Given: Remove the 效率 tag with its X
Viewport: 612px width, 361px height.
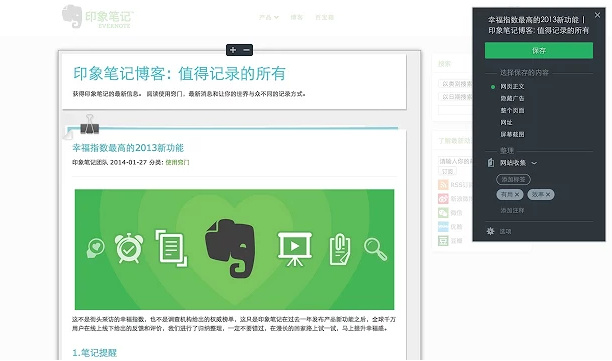Looking at the screenshot, I should pos(548,194).
